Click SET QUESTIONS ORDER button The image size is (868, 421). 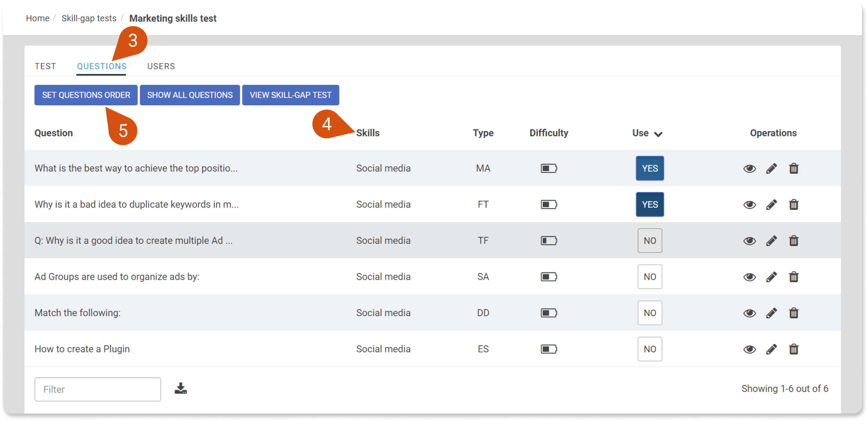[x=86, y=95]
